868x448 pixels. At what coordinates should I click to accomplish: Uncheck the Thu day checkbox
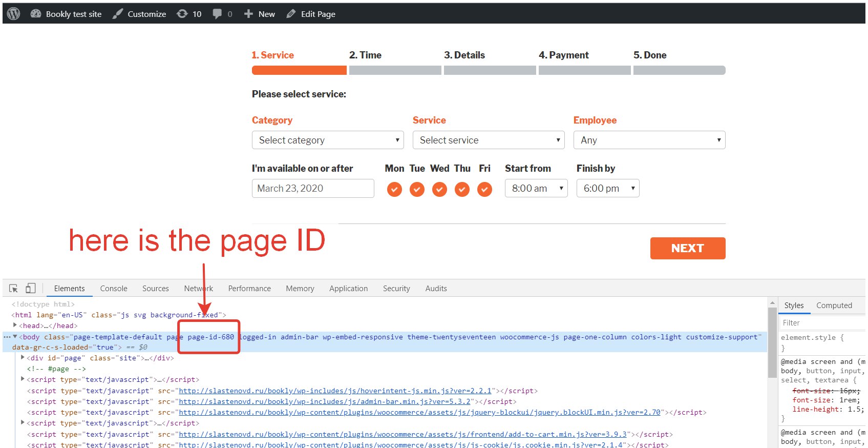(462, 190)
